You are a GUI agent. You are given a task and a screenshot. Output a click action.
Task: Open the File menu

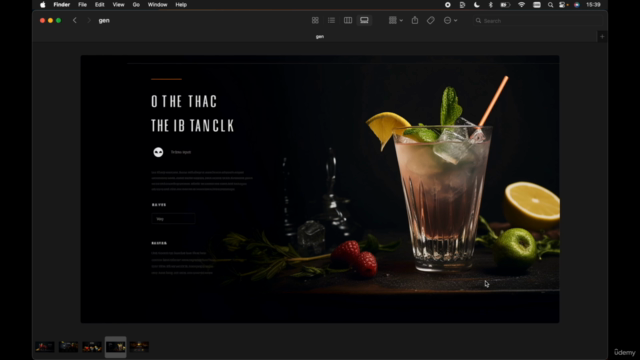tap(82, 5)
